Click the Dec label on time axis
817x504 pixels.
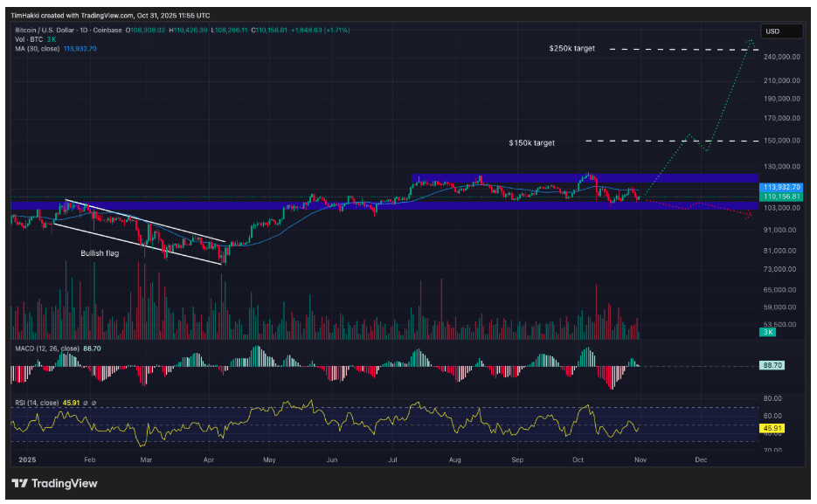[x=701, y=459]
